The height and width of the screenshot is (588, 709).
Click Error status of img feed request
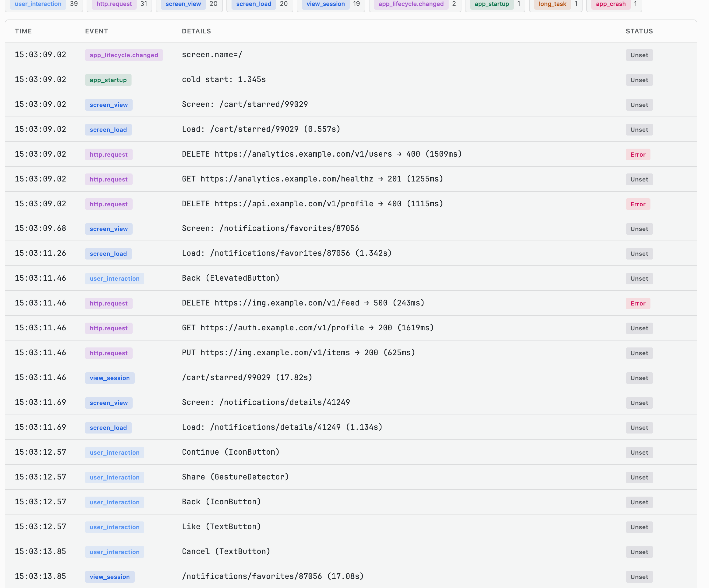pyautogui.click(x=638, y=303)
